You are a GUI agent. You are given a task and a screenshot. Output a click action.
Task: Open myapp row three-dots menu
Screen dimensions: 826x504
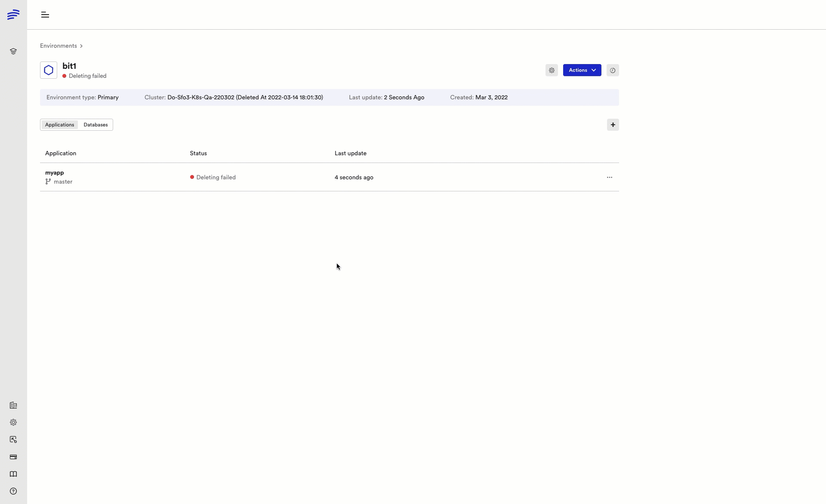click(609, 177)
